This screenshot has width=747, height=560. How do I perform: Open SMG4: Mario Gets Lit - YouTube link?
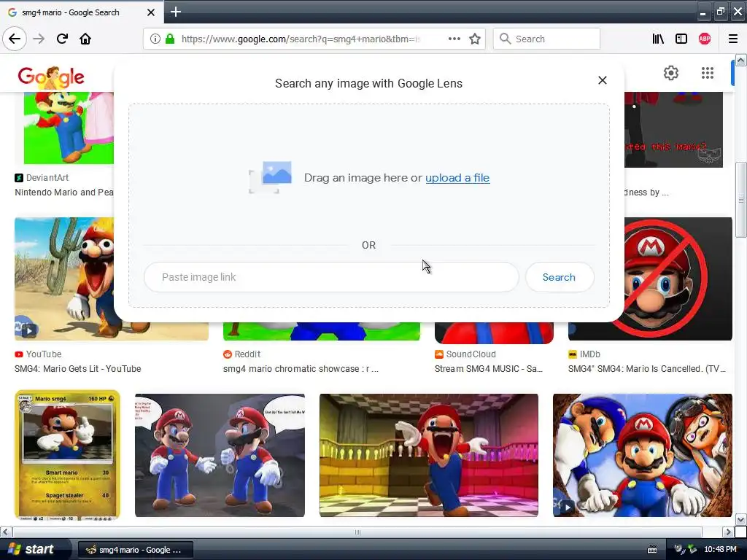click(77, 368)
